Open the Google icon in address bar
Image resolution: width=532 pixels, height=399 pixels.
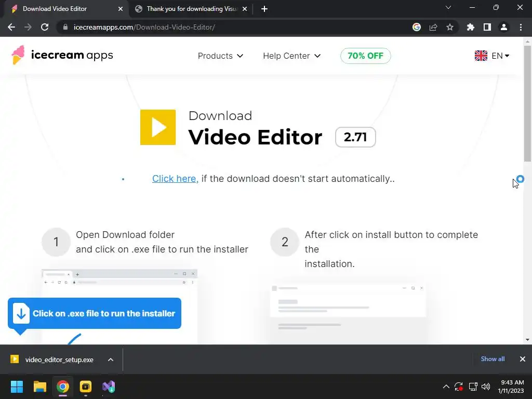click(x=417, y=27)
